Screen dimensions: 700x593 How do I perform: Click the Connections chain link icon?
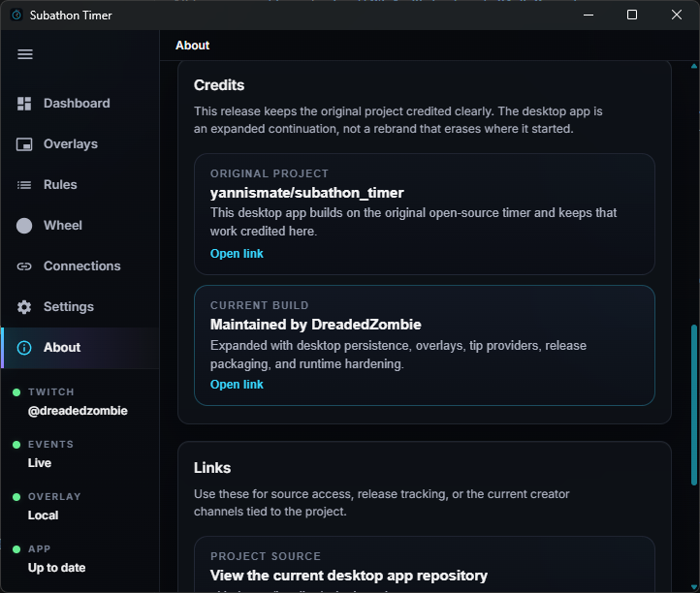tap(24, 266)
